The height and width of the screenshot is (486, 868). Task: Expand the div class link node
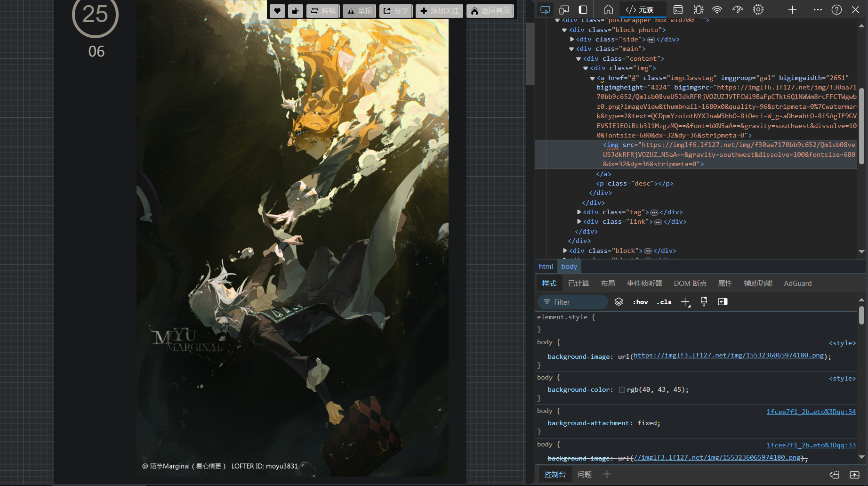579,222
